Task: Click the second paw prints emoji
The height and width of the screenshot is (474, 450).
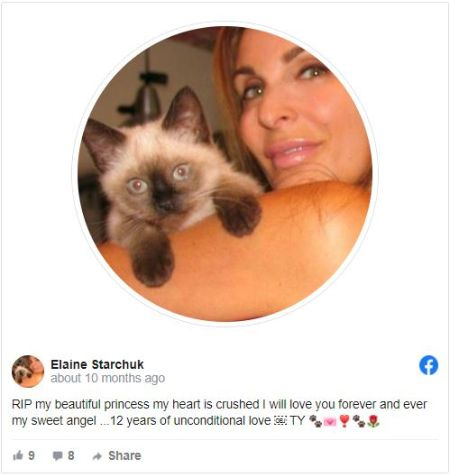Action: [359, 421]
